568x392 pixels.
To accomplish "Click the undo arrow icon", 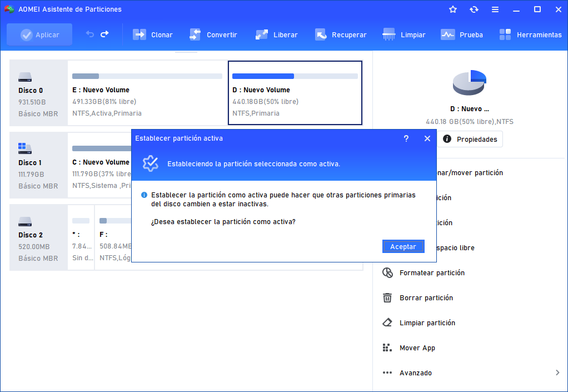I will coord(90,34).
